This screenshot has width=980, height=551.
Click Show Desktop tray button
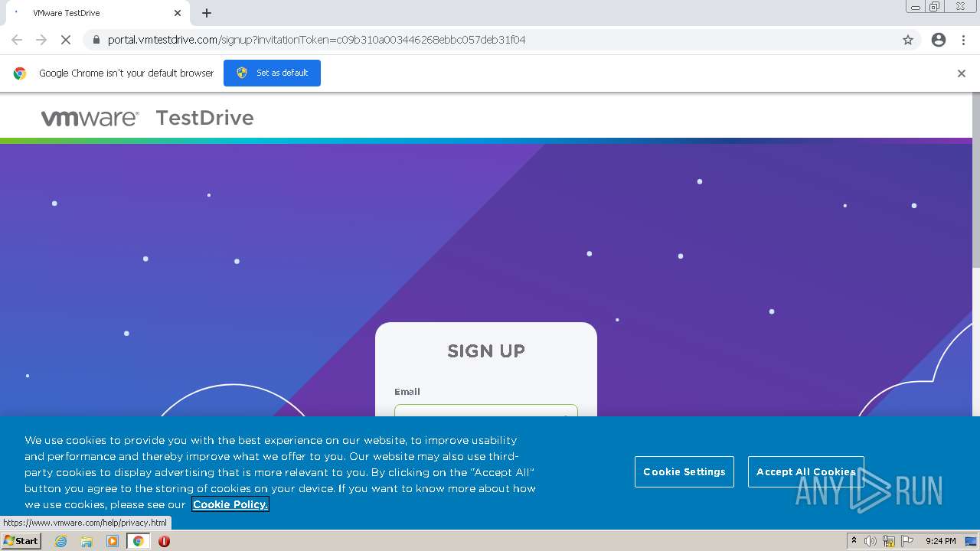(x=972, y=541)
